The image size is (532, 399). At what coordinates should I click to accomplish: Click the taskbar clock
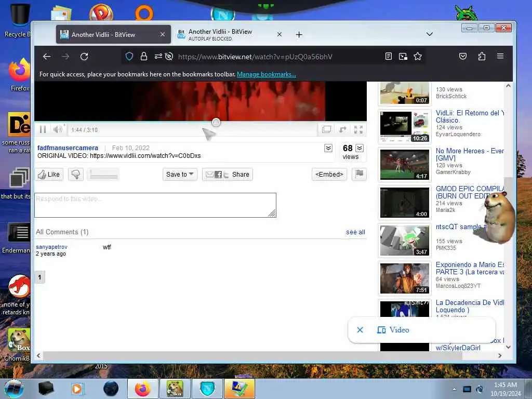(505, 389)
